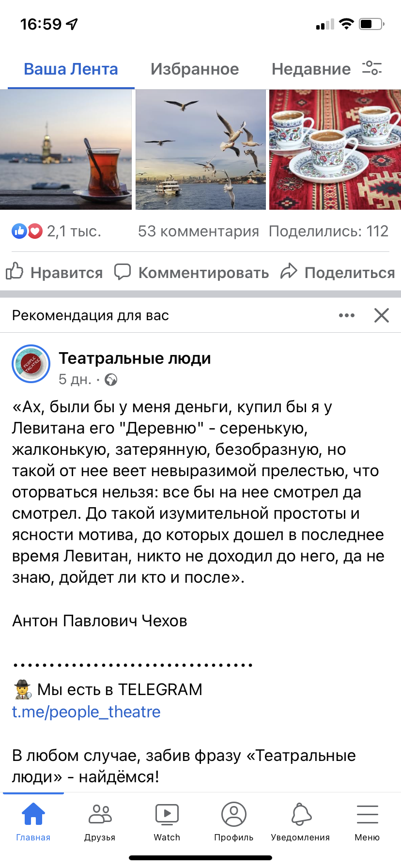The height and width of the screenshot is (868, 401).
Task: Like the post with Нравится
Action: pyautogui.click(x=54, y=272)
